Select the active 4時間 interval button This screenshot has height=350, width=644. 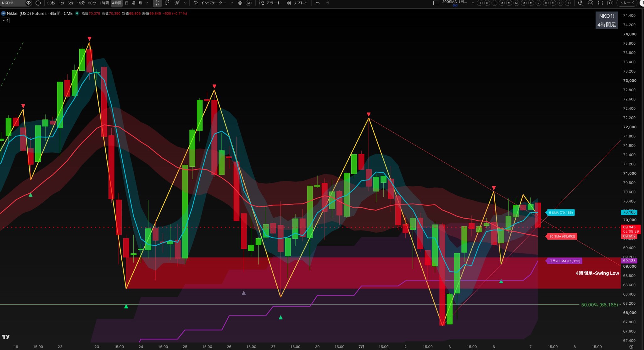pos(117,3)
